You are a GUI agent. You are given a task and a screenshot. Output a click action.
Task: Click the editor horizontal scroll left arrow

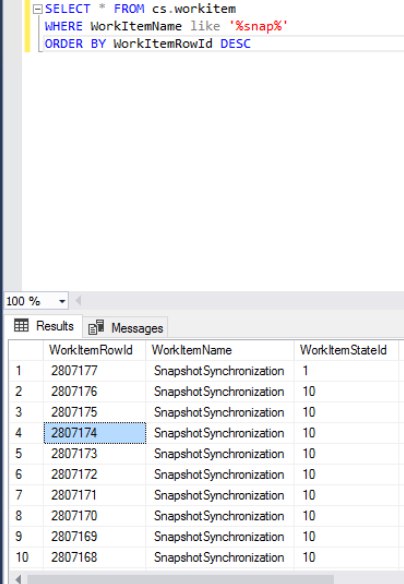[78, 301]
